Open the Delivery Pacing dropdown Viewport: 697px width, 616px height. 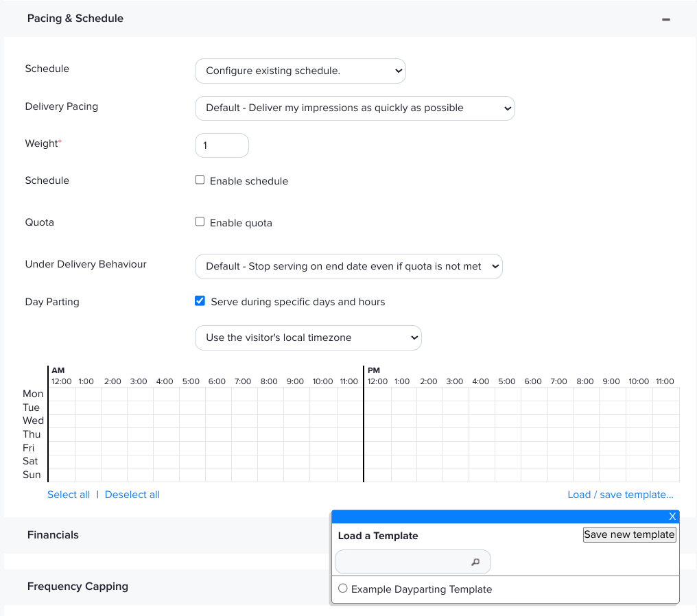[355, 108]
